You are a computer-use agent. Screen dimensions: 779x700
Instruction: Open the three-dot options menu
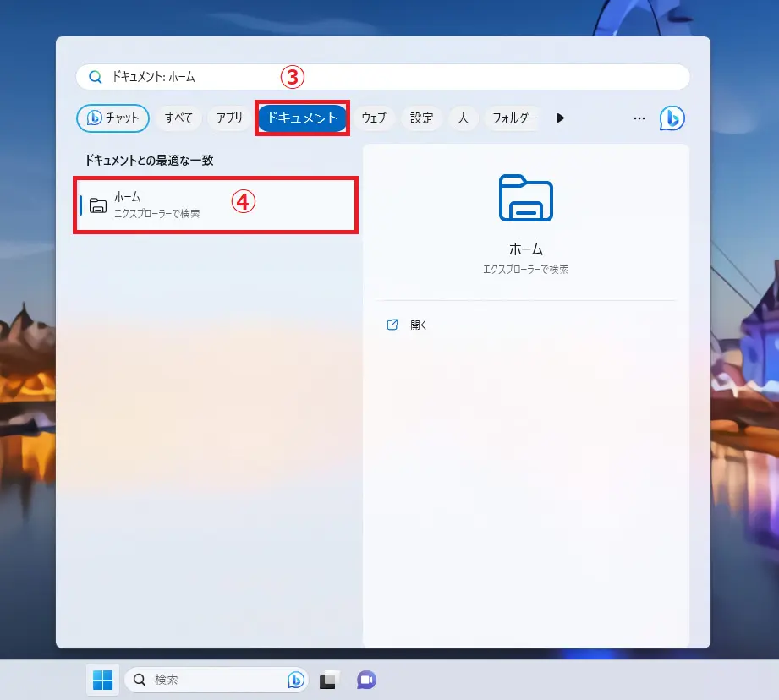[x=639, y=118]
